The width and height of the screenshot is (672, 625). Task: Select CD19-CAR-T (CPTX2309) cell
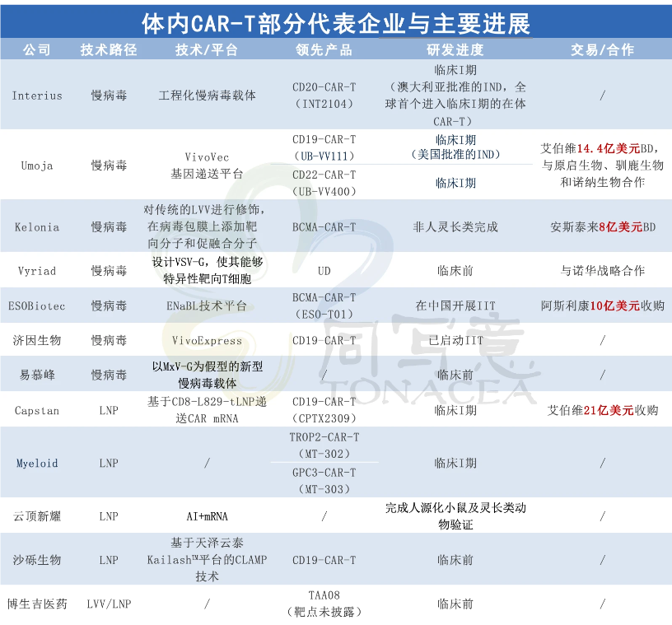324,410
